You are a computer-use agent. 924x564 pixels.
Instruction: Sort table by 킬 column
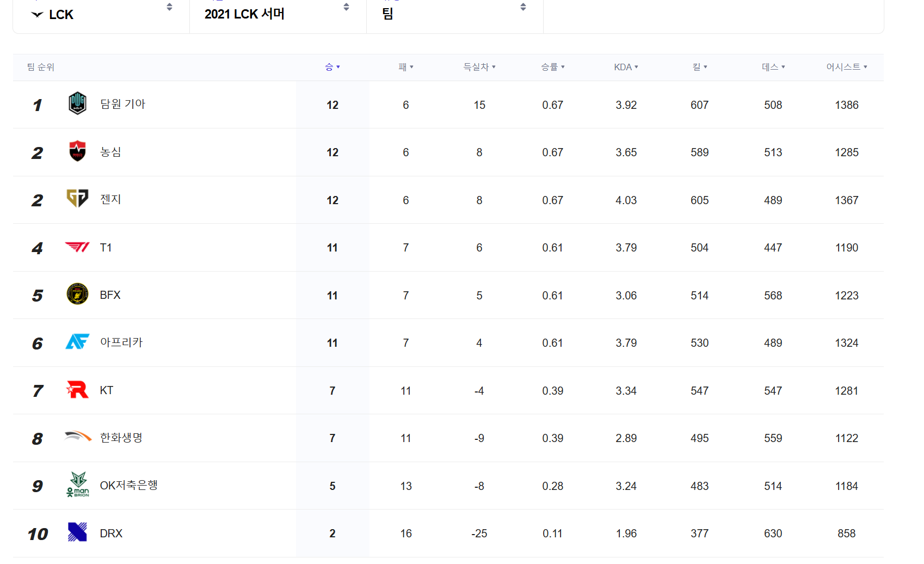(700, 67)
